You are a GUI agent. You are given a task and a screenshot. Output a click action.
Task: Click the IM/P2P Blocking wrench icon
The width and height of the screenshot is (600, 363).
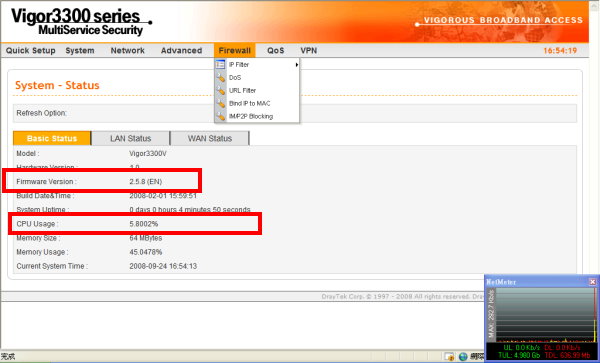[x=221, y=116]
